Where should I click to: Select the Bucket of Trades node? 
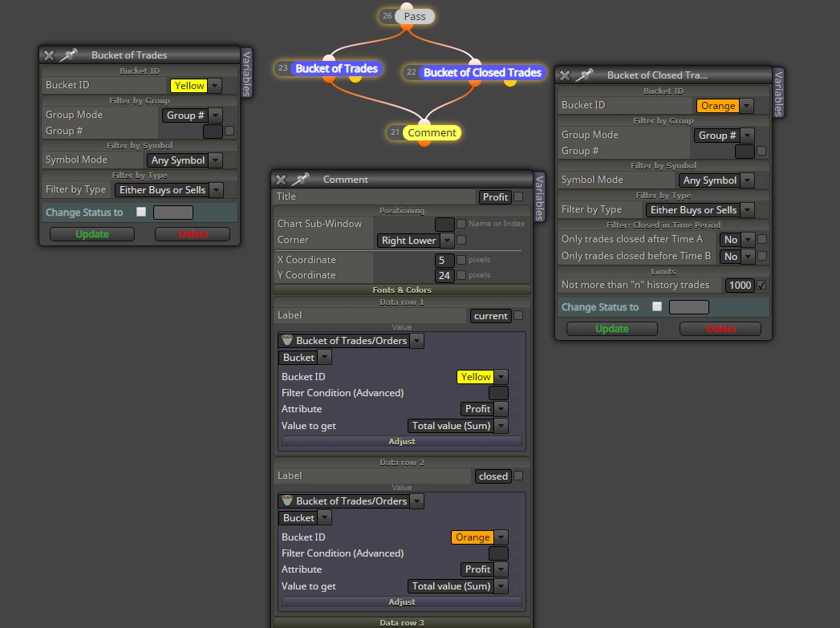pyautogui.click(x=336, y=68)
